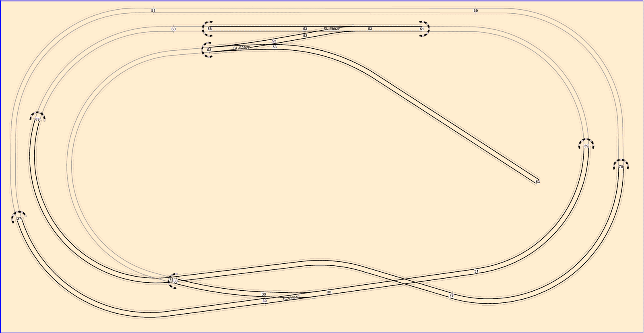Click the SL-E392F turnout label
644x333 pixels.
(x=332, y=29)
